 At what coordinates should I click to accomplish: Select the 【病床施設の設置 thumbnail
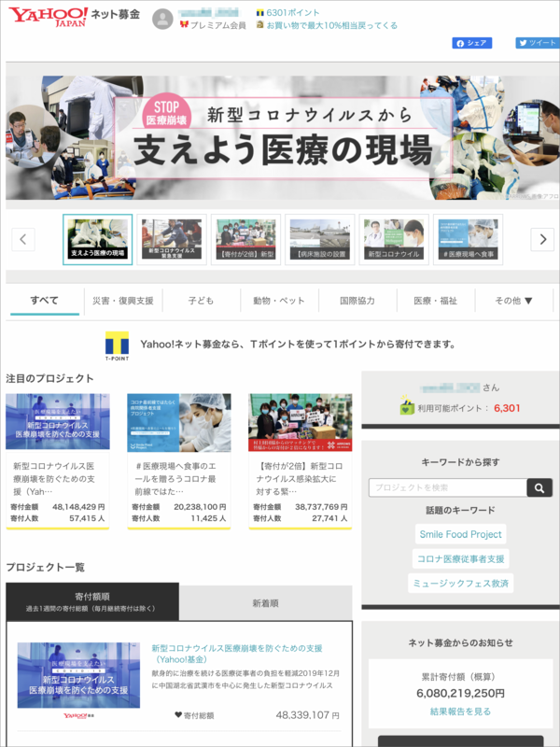320,239
